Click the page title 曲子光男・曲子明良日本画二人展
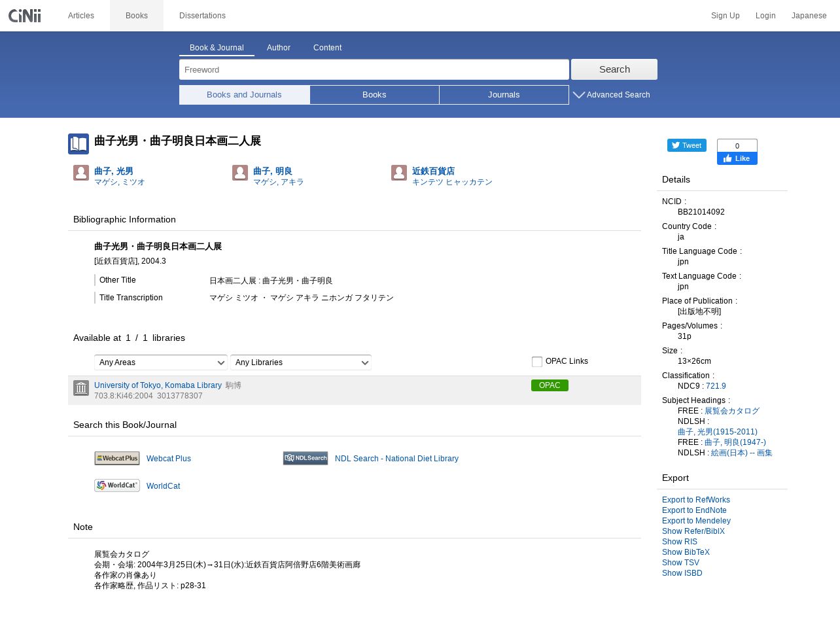The image size is (840, 617). [177, 141]
